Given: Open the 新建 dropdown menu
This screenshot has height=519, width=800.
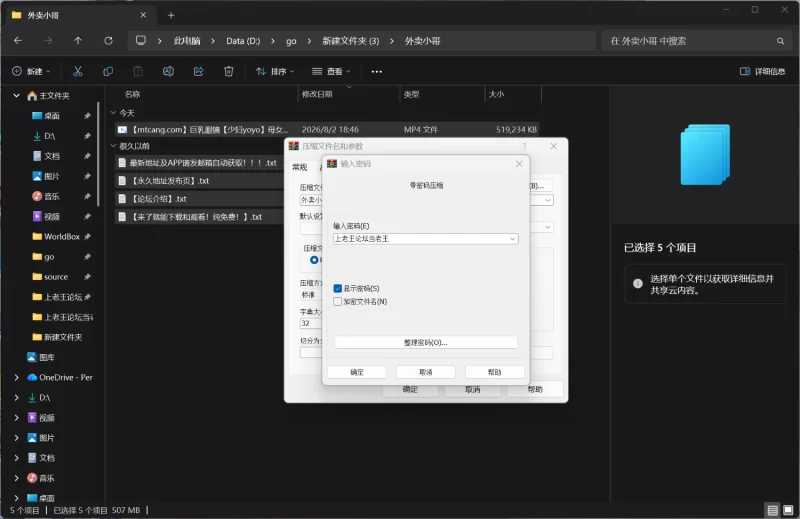Looking at the screenshot, I should coord(31,71).
